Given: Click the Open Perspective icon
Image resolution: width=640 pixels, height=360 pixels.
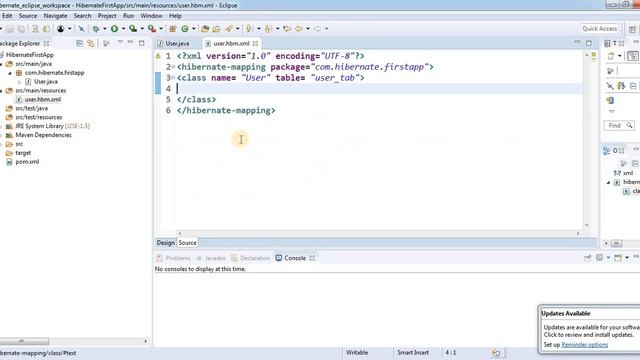Looking at the screenshot, I should click(x=633, y=29).
